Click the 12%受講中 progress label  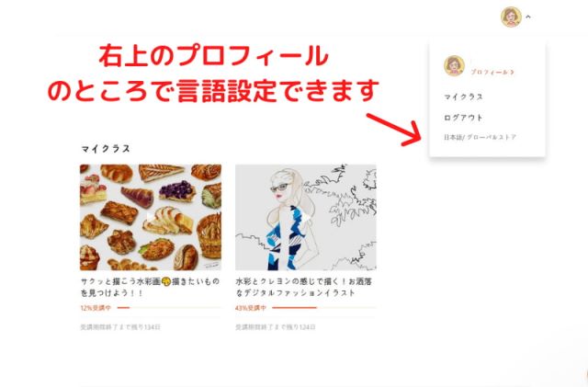[x=96, y=308]
